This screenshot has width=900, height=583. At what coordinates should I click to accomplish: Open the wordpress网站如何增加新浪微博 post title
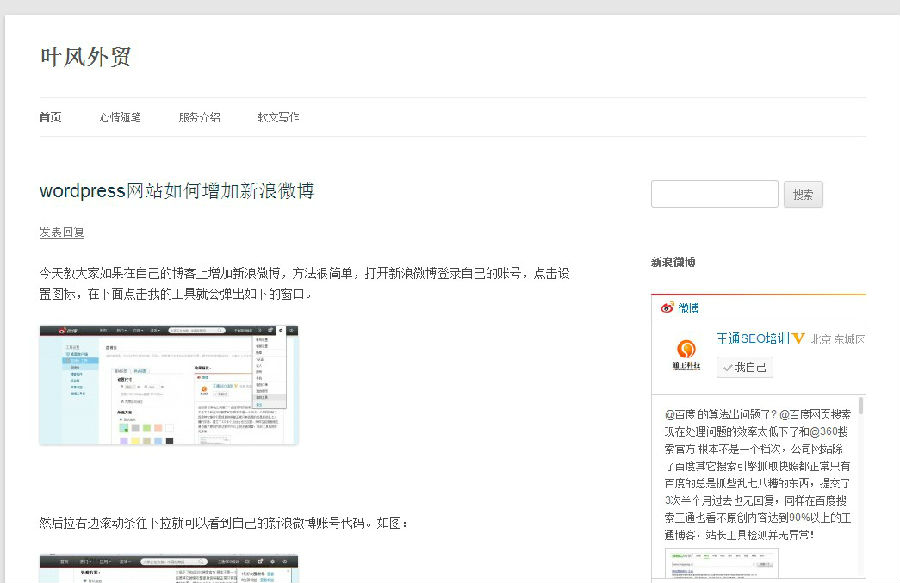click(x=177, y=190)
